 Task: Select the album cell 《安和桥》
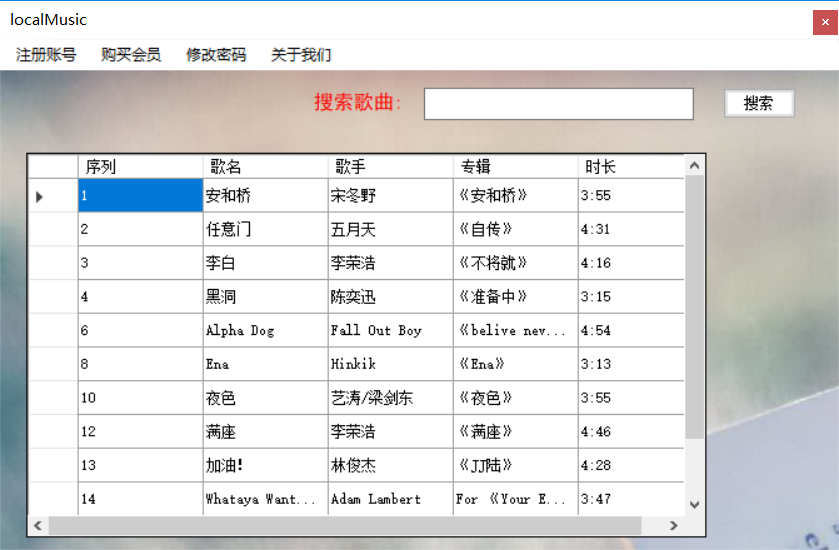click(x=516, y=196)
